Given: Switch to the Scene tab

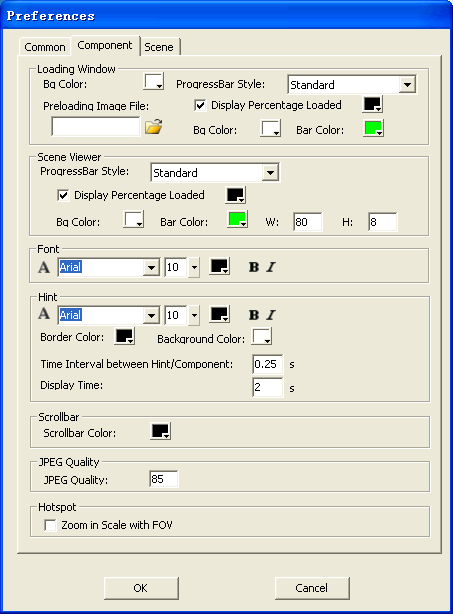Looking at the screenshot, I should coord(159,47).
